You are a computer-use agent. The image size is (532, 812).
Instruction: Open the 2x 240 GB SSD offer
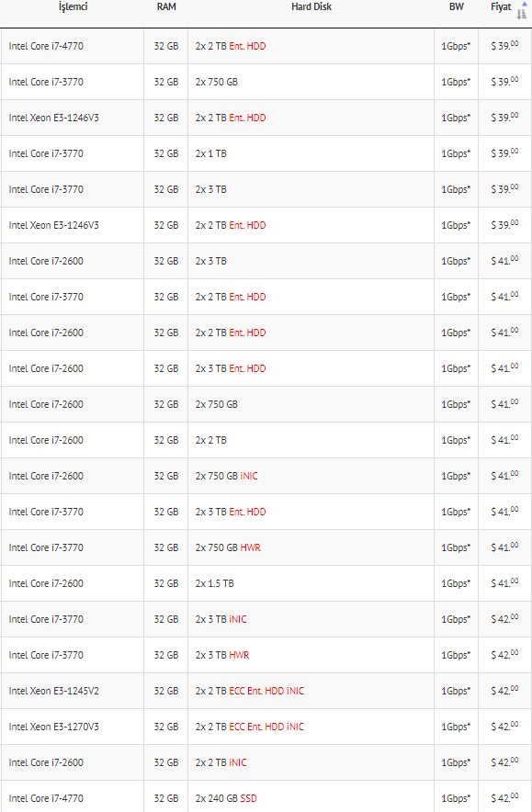(266, 798)
